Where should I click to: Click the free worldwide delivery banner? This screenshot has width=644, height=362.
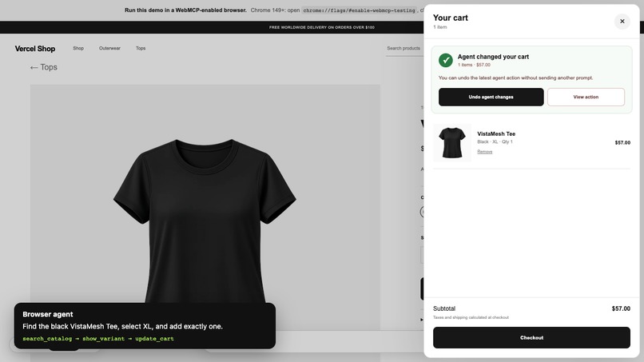pyautogui.click(x=321, y=27)
